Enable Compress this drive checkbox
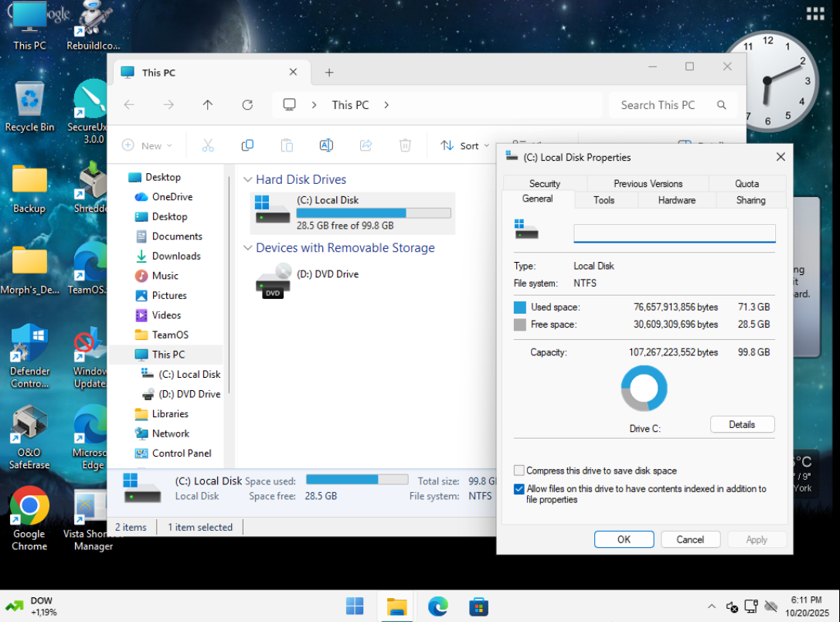 pyautogui.click(x=519, y=471)
